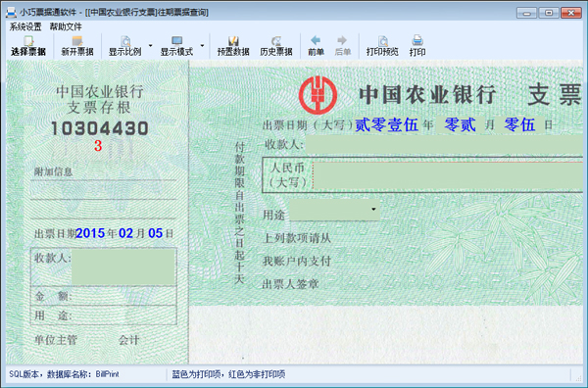Click the 显示比例 zoom icon
The height and width of the screenshot is (388, 588).
(125, 41)
